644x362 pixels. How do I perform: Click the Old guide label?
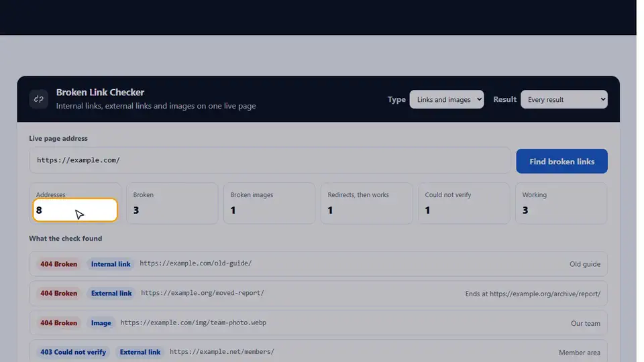pos(585,264)
